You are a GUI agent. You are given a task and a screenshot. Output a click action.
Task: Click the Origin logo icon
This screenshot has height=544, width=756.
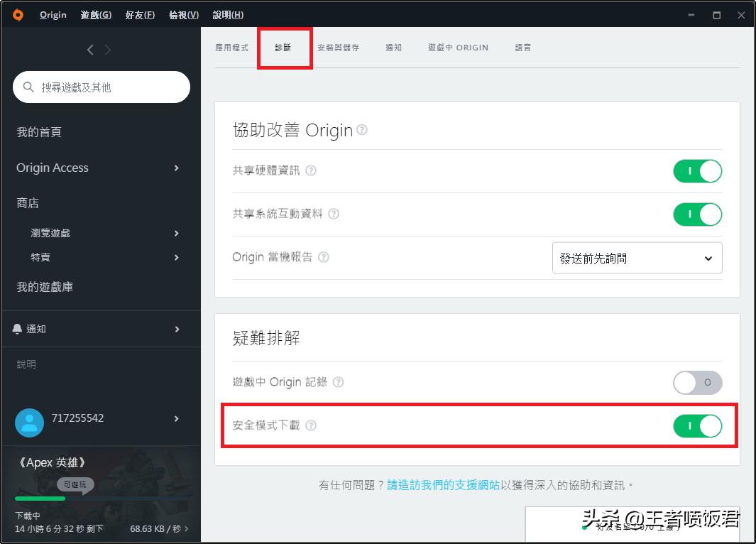click(17, 14)
